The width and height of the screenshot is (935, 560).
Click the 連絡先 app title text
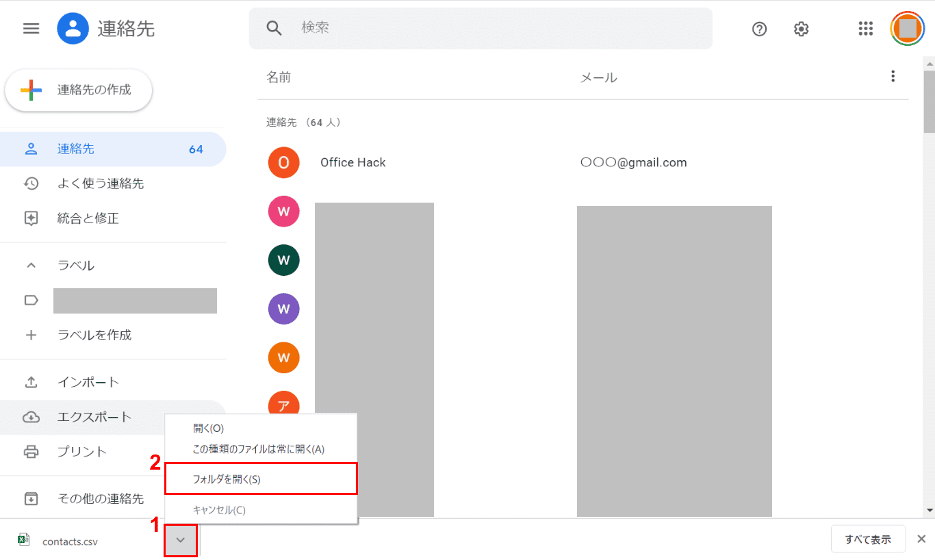click(126, 29)
